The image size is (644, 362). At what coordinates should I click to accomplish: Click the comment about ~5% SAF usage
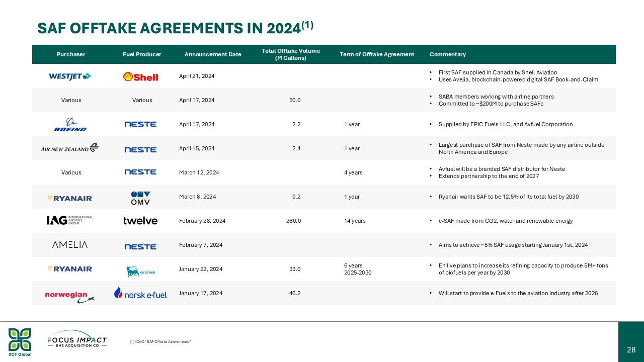513,245
